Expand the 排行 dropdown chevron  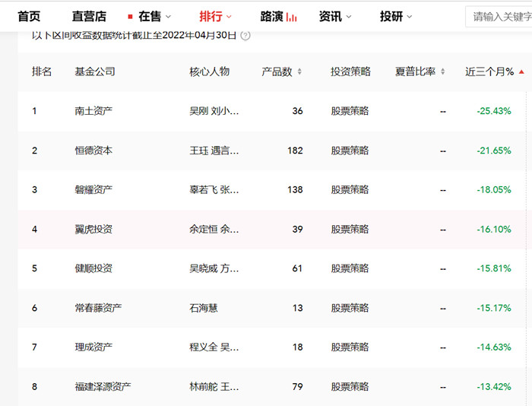[x=229, y=17]
